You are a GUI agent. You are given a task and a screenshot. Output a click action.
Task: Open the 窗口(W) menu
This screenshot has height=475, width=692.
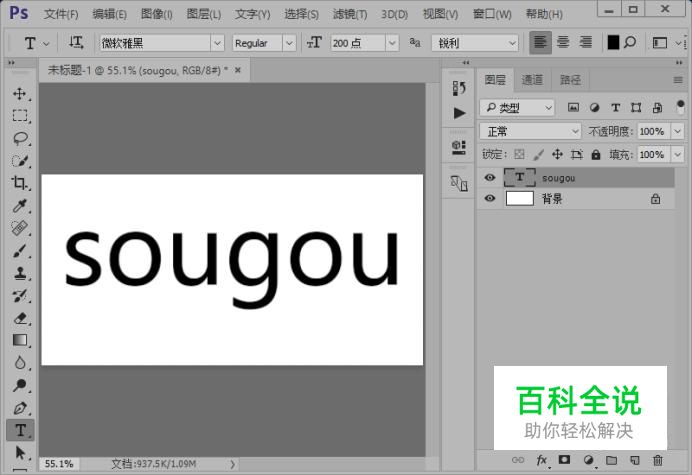click(x=492, y=14)
